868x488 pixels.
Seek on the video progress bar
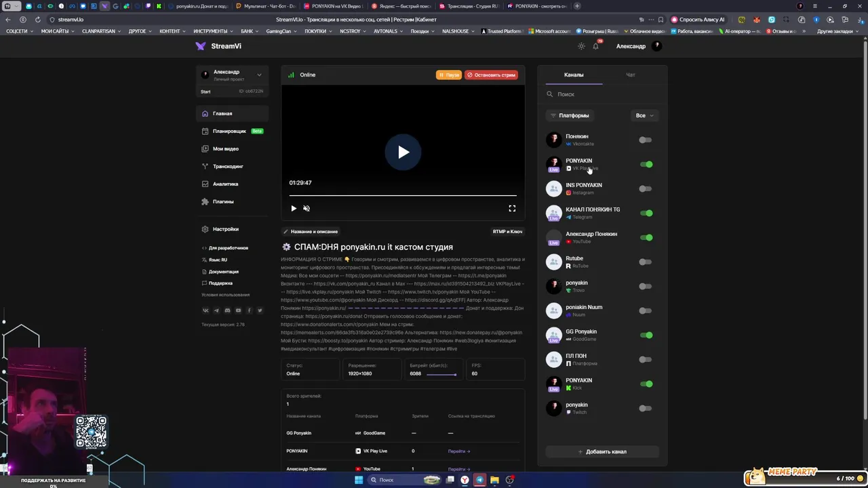coord(403,196)
